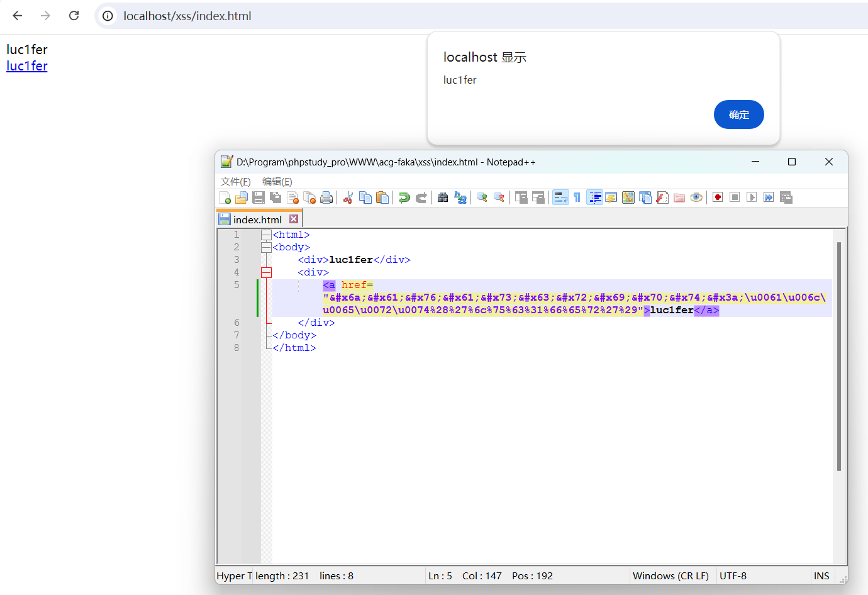Play back the recorded macro

click(x=752, y=197)
